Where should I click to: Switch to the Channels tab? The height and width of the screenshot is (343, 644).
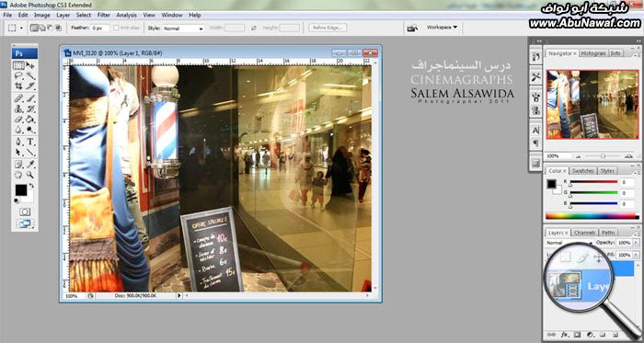(x=584, y=233)
